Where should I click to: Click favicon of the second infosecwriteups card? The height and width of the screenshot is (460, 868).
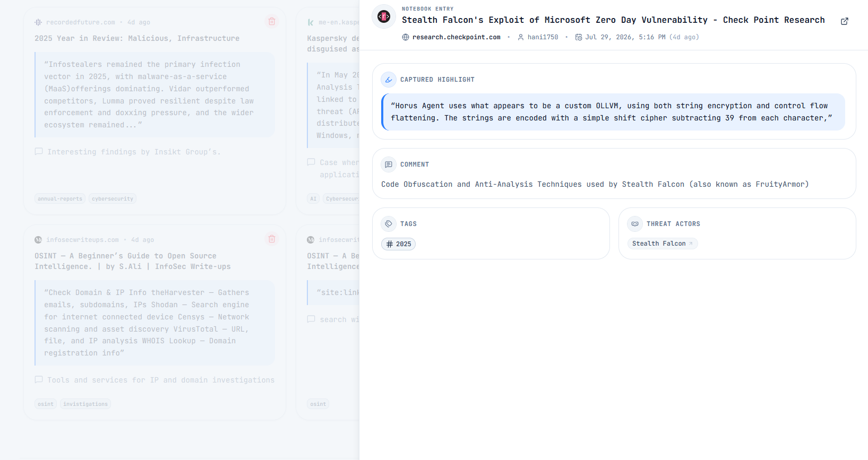tap(311, 240)
